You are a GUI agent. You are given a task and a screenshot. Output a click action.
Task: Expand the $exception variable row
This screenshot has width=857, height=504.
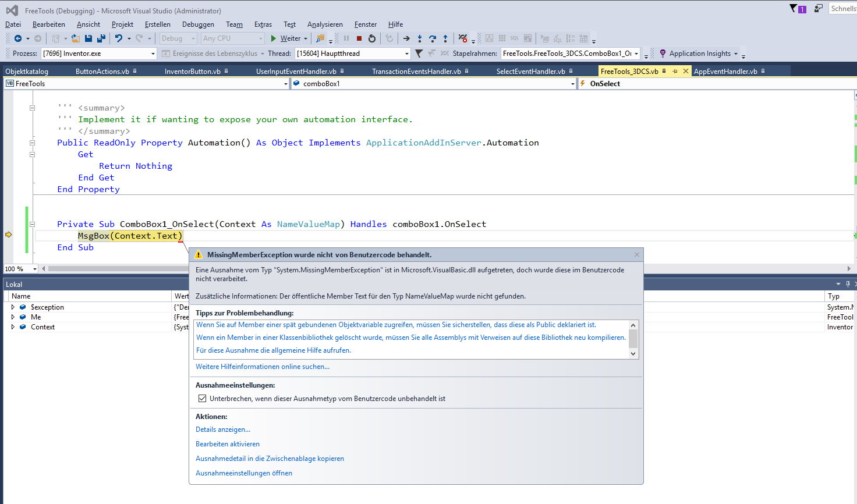(13, 307)
